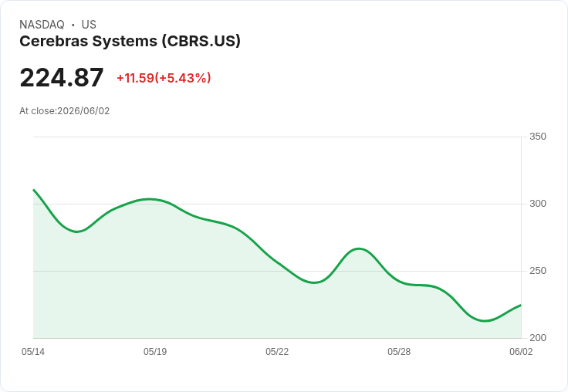This screenshot has width=568, height=392.
Task: Click the 300 y-axis label
Action: pyautogui.click(x=538, y=204)
